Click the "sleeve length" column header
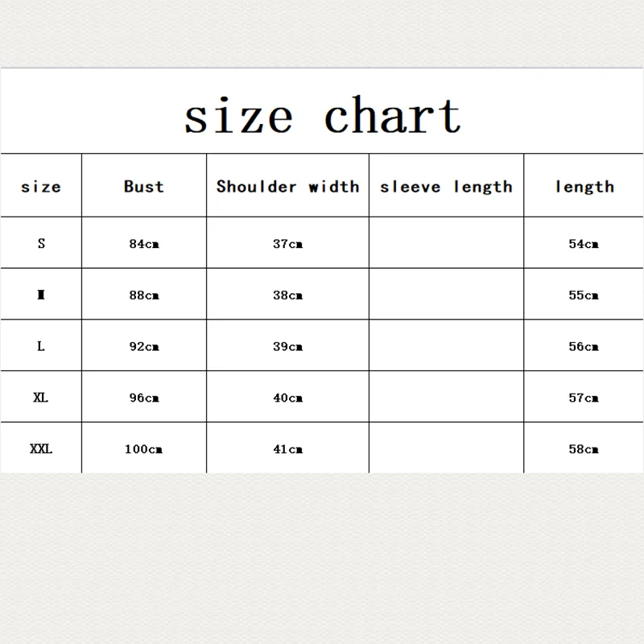Screen dimensions: 644x644 click(x=447, y=188)
